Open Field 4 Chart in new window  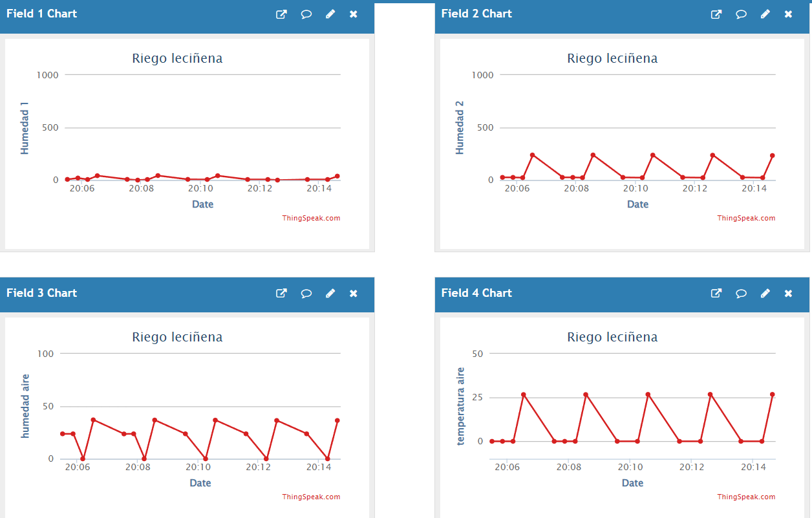coord(716,294)
